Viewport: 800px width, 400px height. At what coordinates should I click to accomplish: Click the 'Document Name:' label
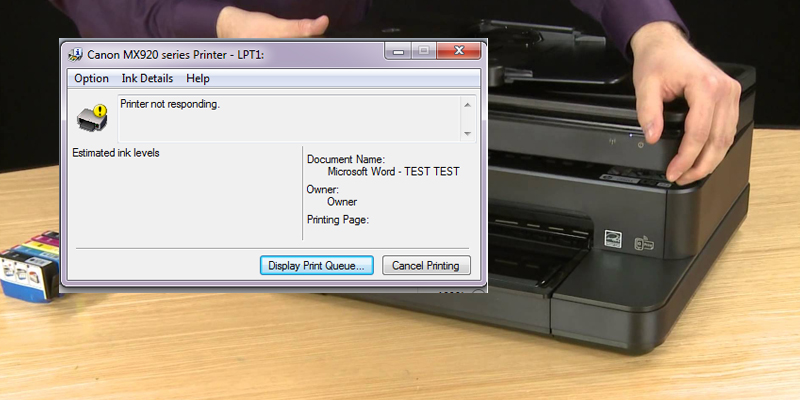(346, 159)
